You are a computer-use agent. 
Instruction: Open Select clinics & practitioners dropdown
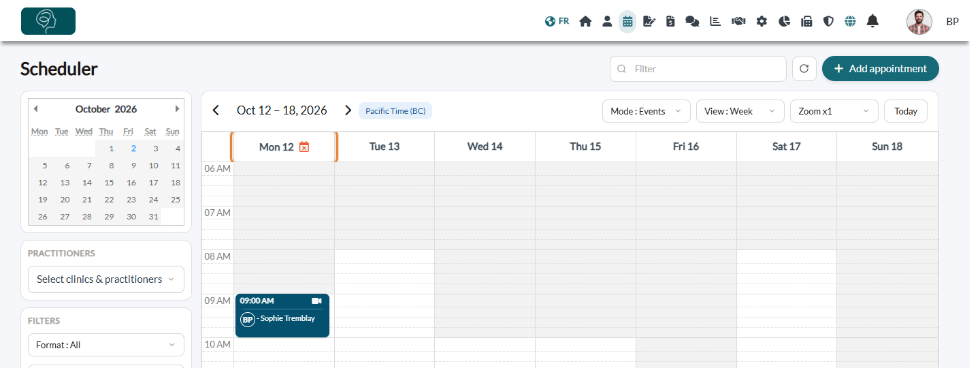(106, 279)
